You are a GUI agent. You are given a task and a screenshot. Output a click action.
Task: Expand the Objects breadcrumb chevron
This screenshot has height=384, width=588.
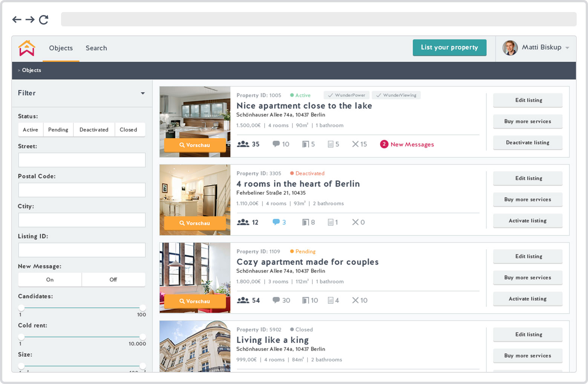(19, 70)
